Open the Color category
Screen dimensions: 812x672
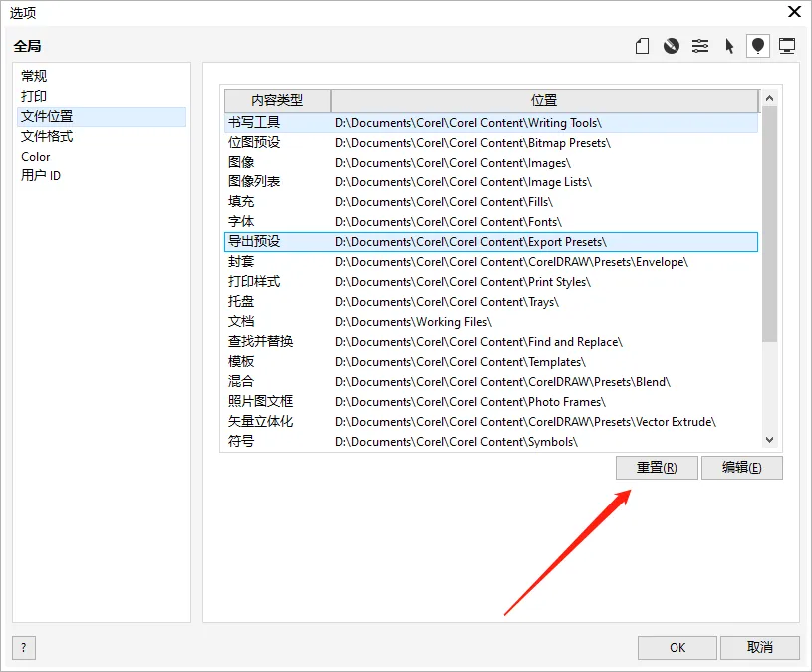coord(36,156)
